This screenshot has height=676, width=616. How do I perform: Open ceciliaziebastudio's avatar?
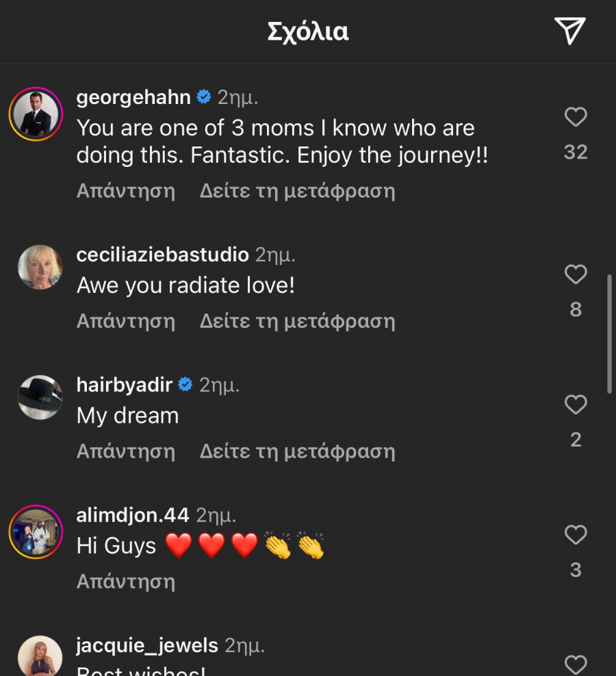tap(40, 267)
